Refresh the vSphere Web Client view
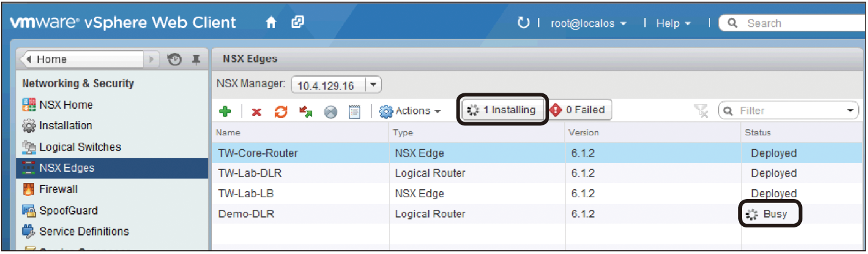The width and height of the screenshot is (868, 254). click(523, 23)
